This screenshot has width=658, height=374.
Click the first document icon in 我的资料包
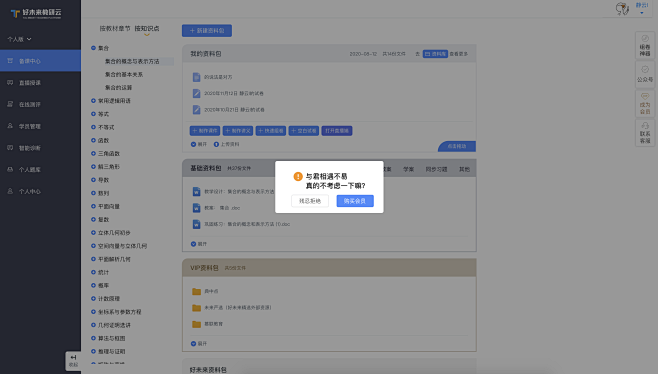click(x=196, y=77)
